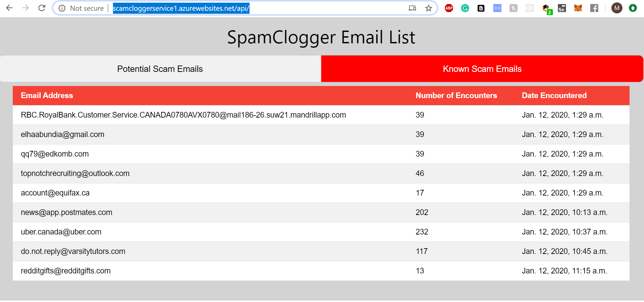Open the extension with the green 2 badge
The image size is (644, 302).
547,9
